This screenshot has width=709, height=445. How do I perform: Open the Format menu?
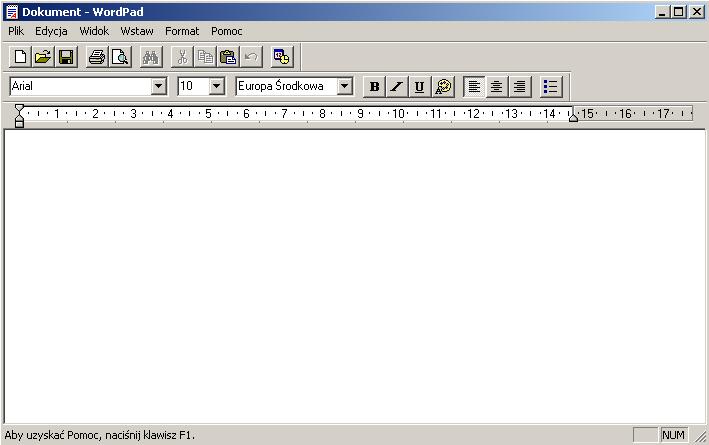point(182,31)
